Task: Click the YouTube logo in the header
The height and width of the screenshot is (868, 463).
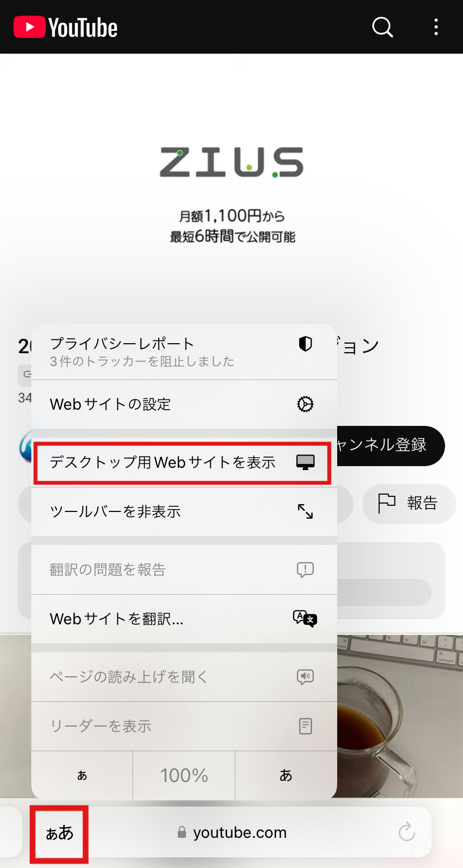Action: pyautogui.click(x=65, y=27)
